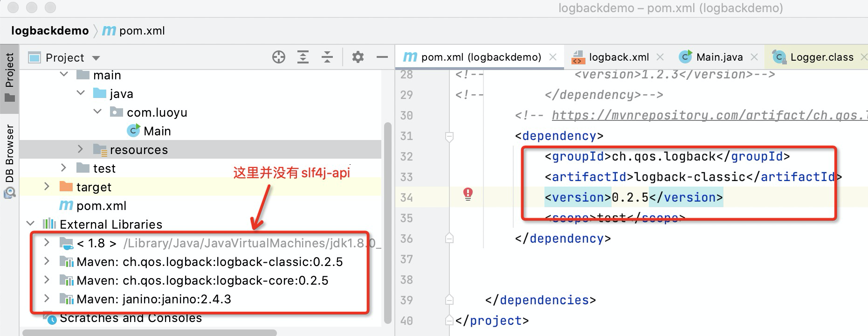Select Scratches and Consoles
The width and height of the screenshot is (868, 336).
tap(131, 318)
